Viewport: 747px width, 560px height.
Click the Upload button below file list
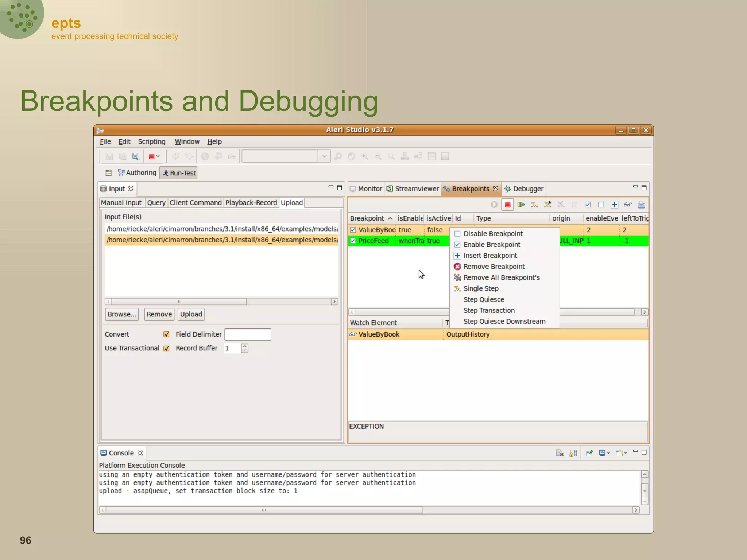click(x=191, y=314)
